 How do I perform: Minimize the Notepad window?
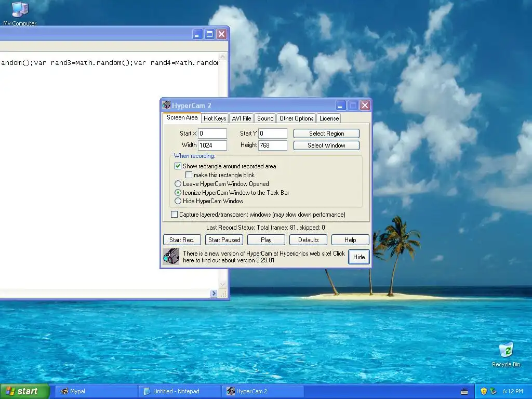[x=197, y=34]
